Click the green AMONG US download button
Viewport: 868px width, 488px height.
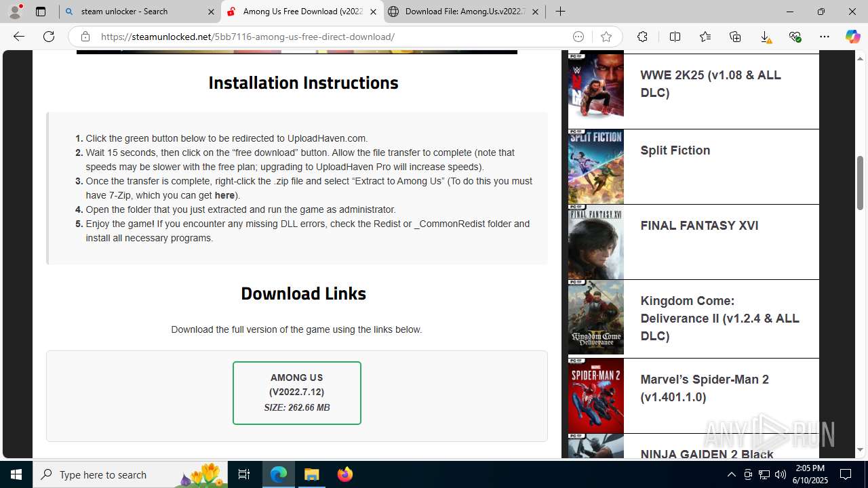tap(297, 393)
